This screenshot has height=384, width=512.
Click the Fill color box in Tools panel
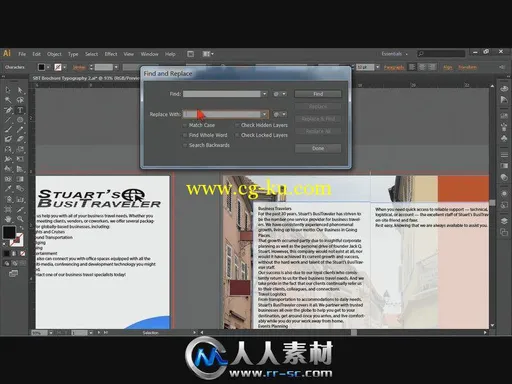pyautogui.click(x=9, y=232)
